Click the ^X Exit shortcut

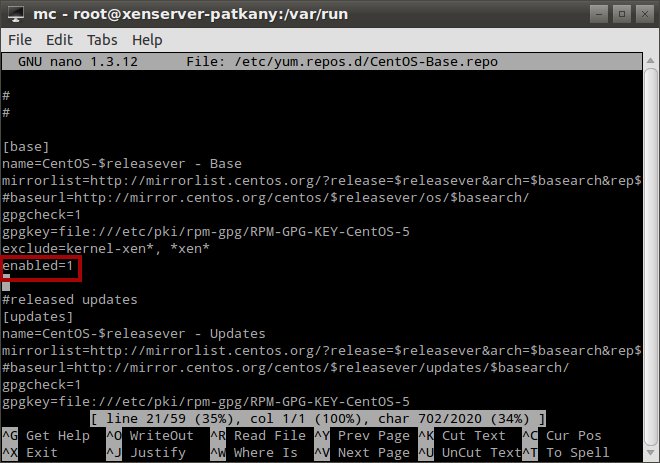30,453
